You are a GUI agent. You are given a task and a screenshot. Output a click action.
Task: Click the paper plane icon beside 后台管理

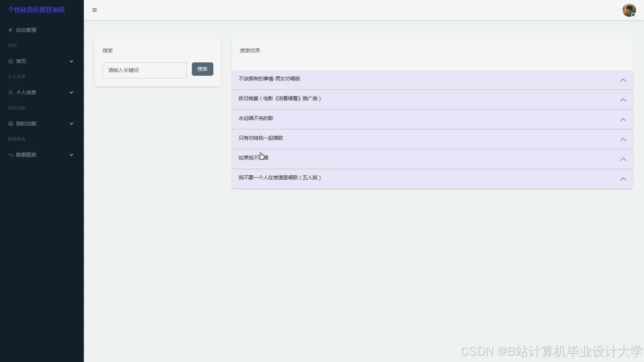10,30
